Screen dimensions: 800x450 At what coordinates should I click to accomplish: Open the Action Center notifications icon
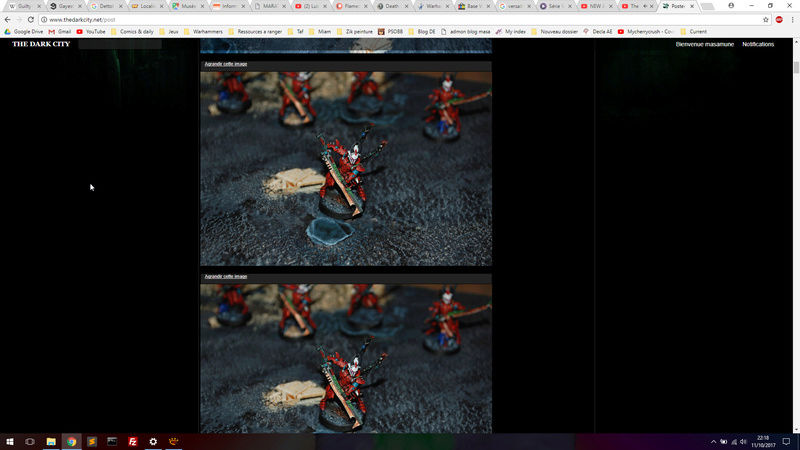(x=786, y=441)
